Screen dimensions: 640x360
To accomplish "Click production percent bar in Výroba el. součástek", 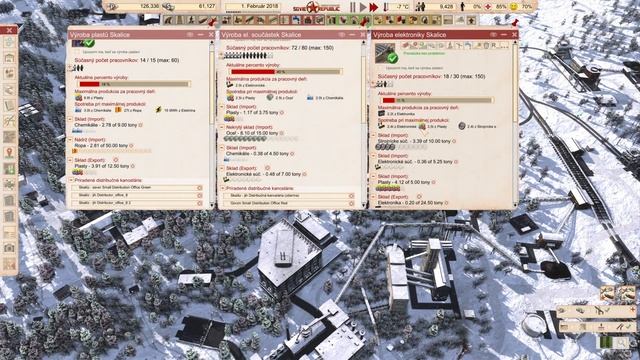I will (x=286, y=72).
